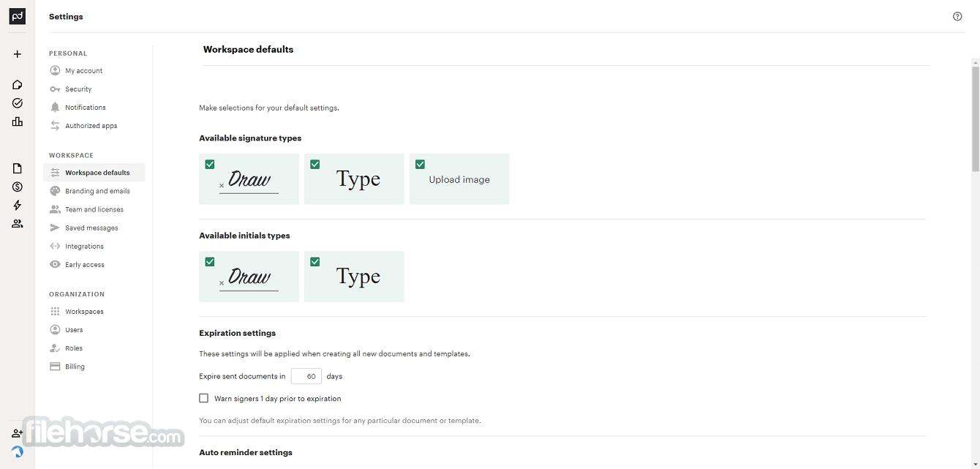Select the Draw initials card
This screenshot has width=980, height=469.
[x=249, y=276]
